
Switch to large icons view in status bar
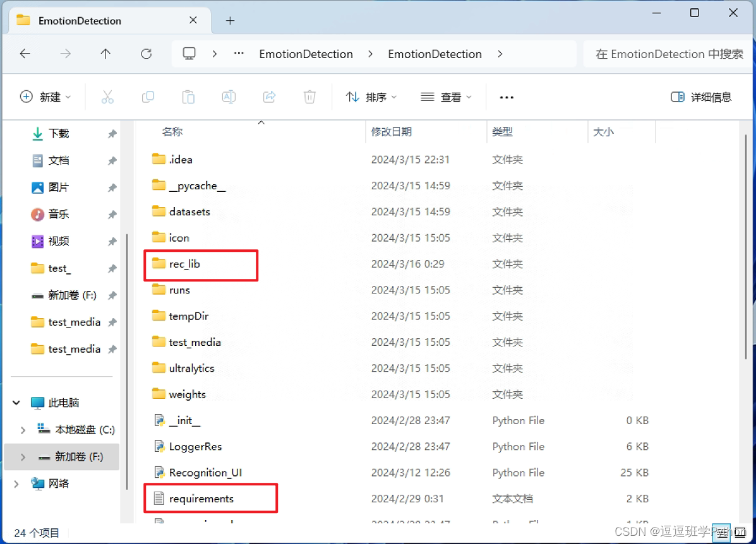tap(741, 533)
